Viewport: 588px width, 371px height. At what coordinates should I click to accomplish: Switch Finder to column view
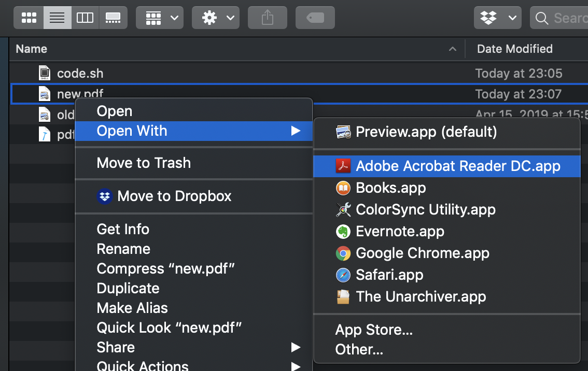85,18
